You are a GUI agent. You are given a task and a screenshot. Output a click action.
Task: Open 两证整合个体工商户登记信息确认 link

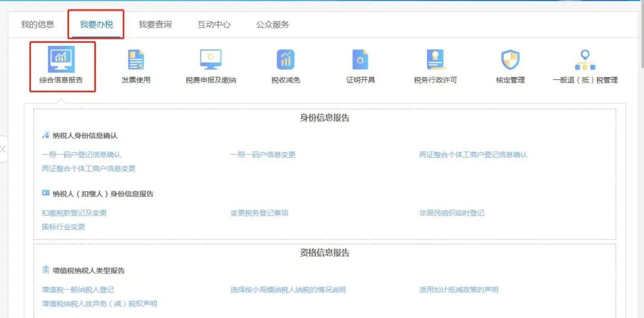[x=473, y=155]
